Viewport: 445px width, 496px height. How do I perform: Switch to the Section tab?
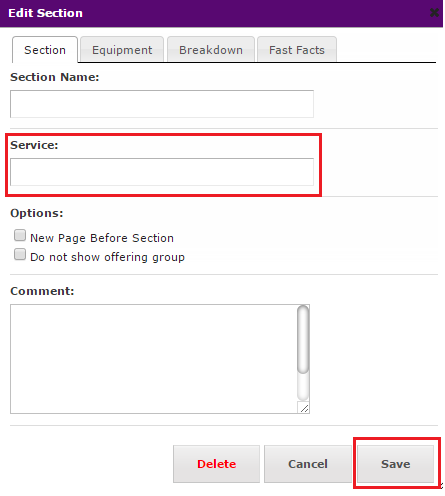(45, 50)
